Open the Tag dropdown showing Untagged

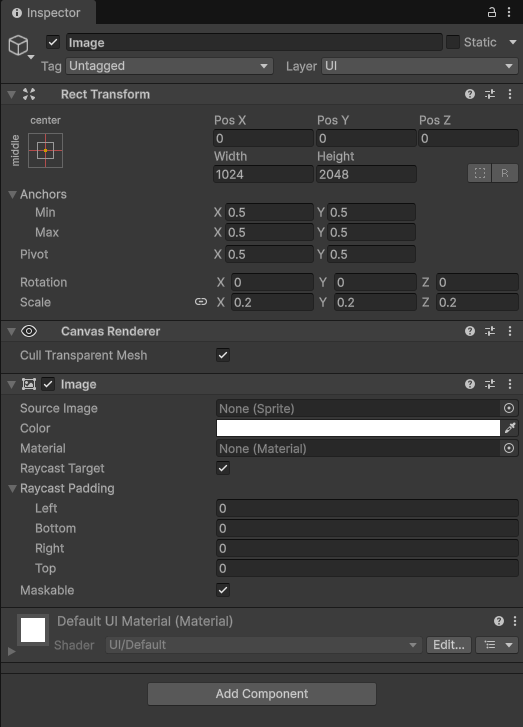(169, 66)
